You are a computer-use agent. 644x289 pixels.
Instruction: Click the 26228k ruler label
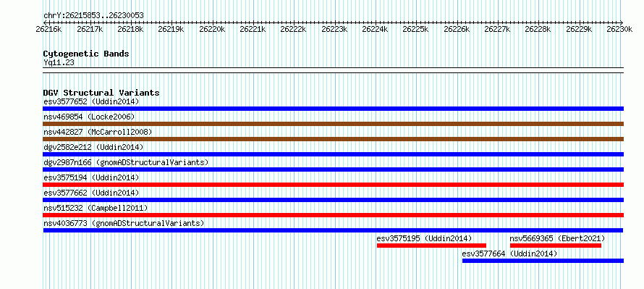tap(538, 29)
